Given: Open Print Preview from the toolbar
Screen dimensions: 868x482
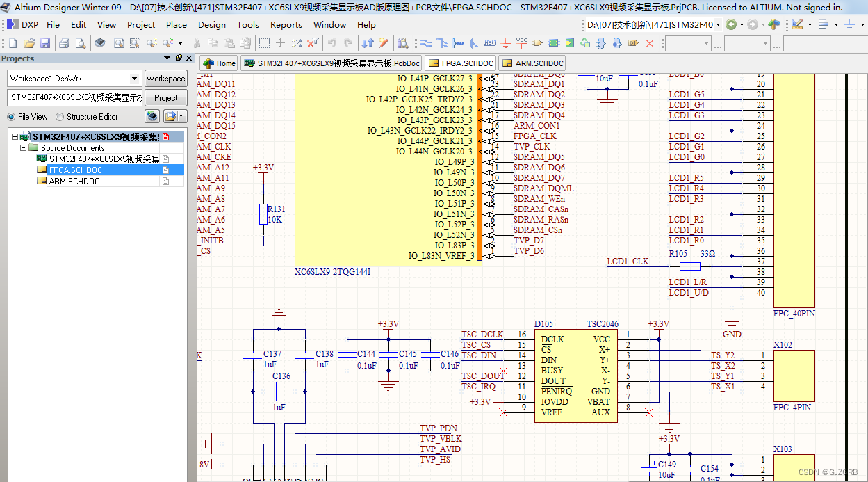Looking at the screenshot, I should 81,43.
